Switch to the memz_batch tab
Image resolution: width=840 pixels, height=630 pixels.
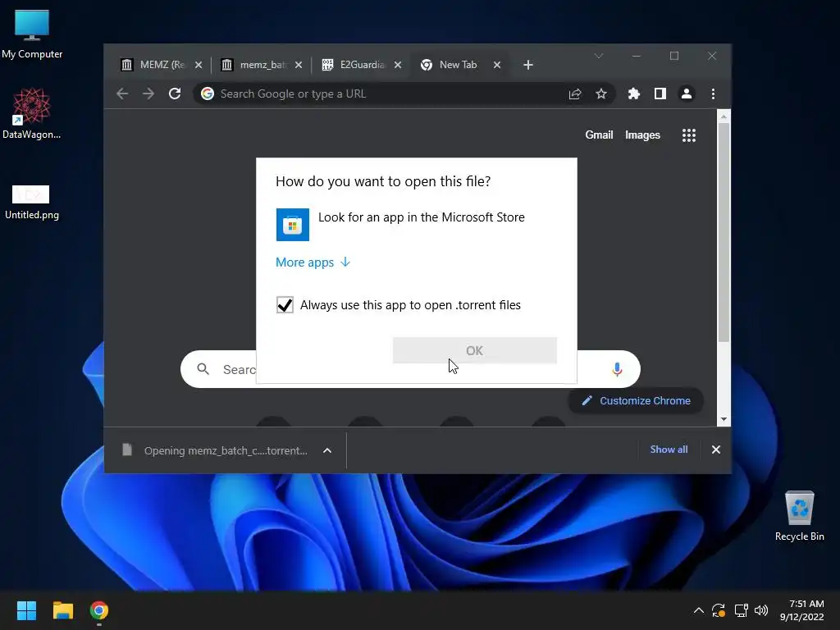coord(262,65)
